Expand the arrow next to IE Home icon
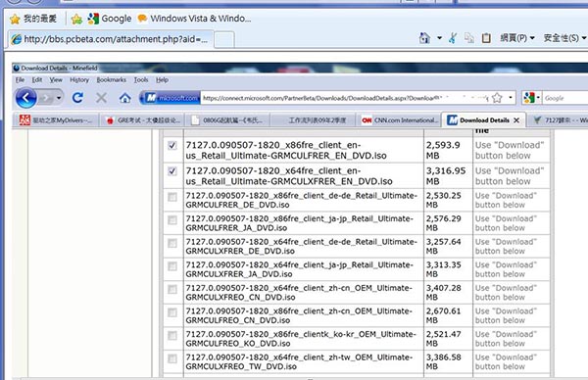This screenshot has height=380, width=588. tap(439, 38)
